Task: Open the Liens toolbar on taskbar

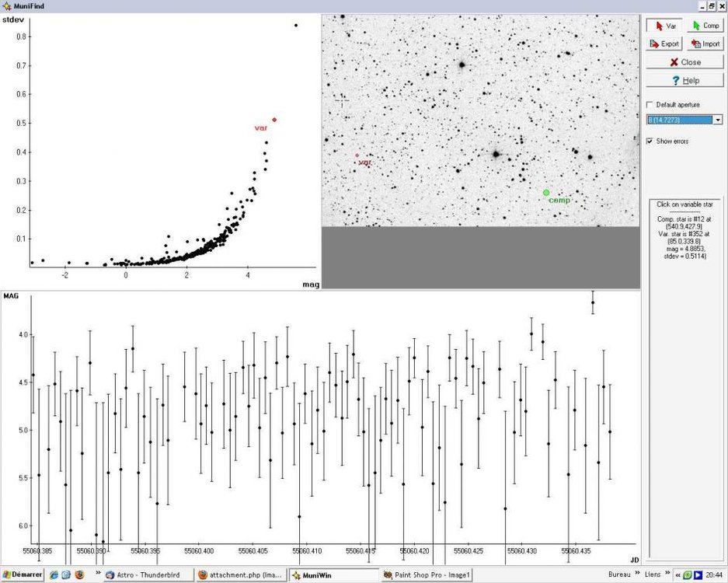Action: click(x=653, y=574)
